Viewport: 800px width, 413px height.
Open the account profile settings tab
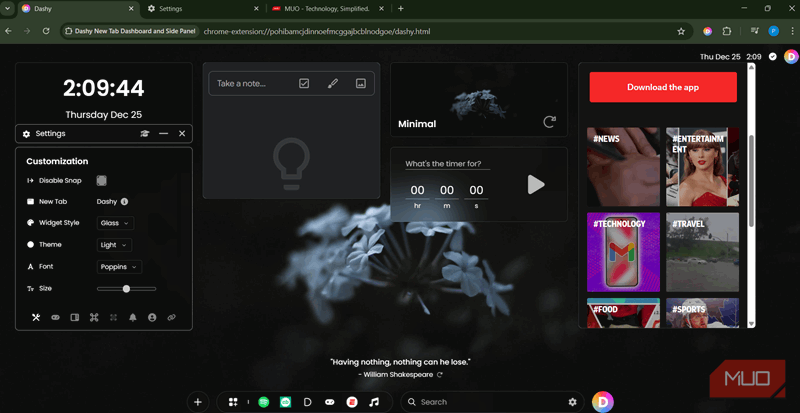click(152, 318)
